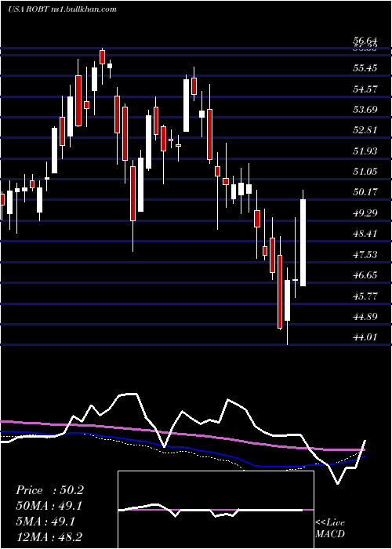Screen dimensions: 392x549
Task: Click the 51.93 price axis label
Action: point(365,151)
